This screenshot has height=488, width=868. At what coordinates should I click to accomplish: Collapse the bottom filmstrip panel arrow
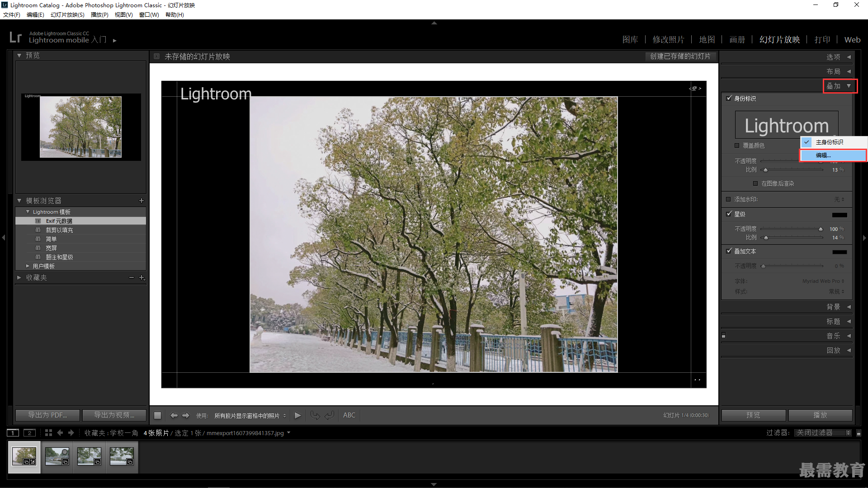point(434,484)
